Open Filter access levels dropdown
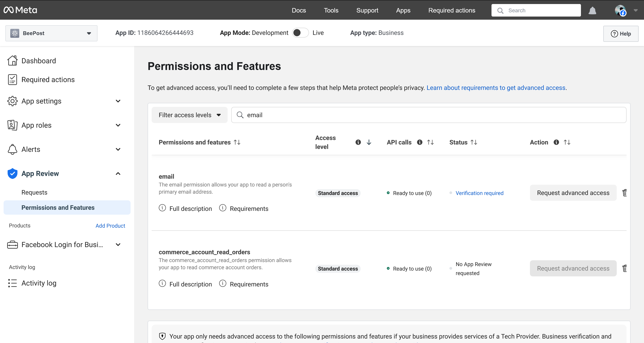The image size is (644, 343). tap(189, 115)
